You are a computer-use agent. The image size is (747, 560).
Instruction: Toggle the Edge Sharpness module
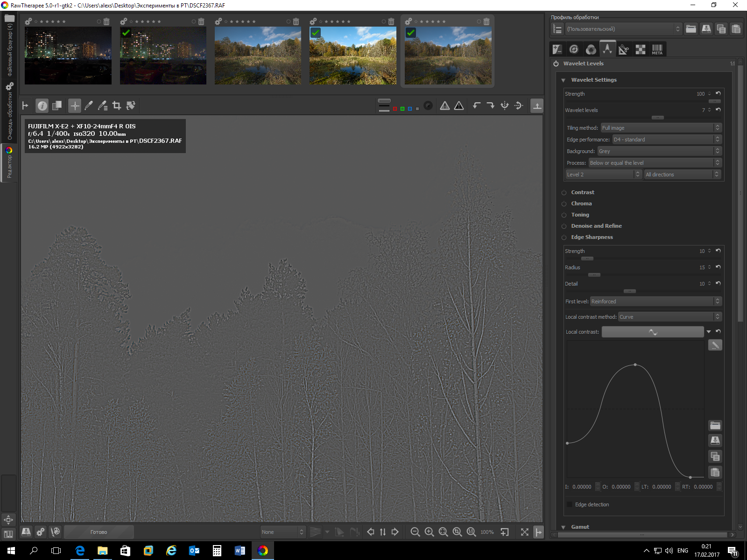coord(564,238)
